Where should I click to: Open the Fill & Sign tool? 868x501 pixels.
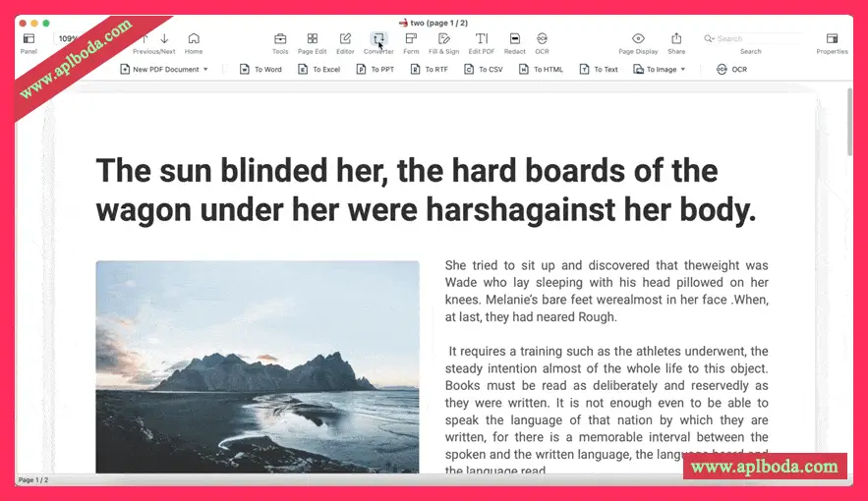443,39
